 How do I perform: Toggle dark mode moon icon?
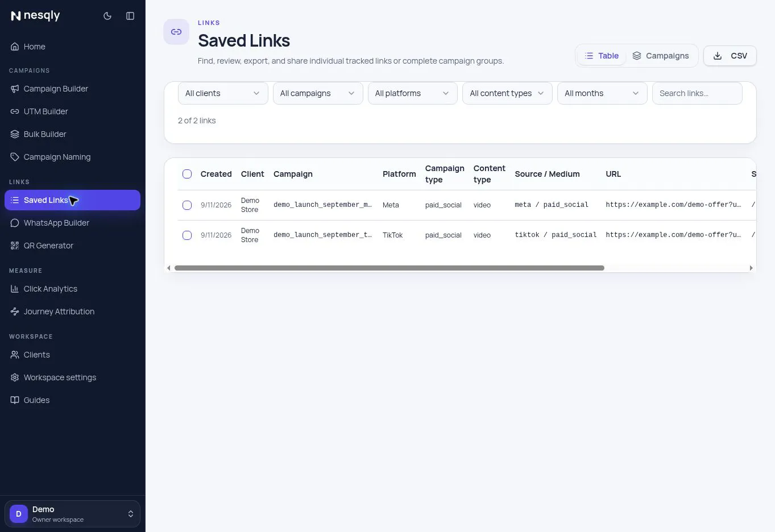(x=107, y=16)
